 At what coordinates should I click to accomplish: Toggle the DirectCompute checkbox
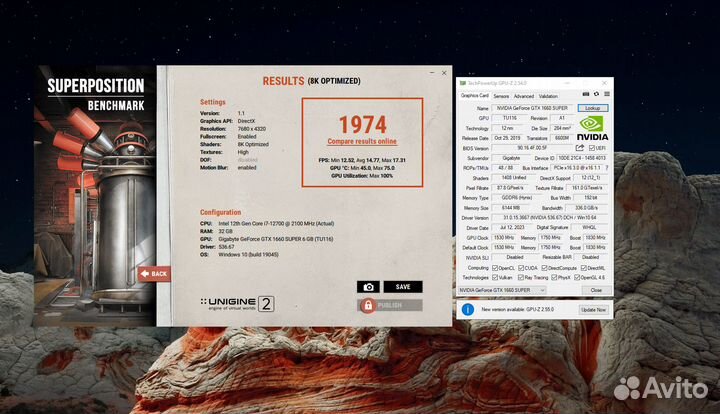(x=544, y=268)
